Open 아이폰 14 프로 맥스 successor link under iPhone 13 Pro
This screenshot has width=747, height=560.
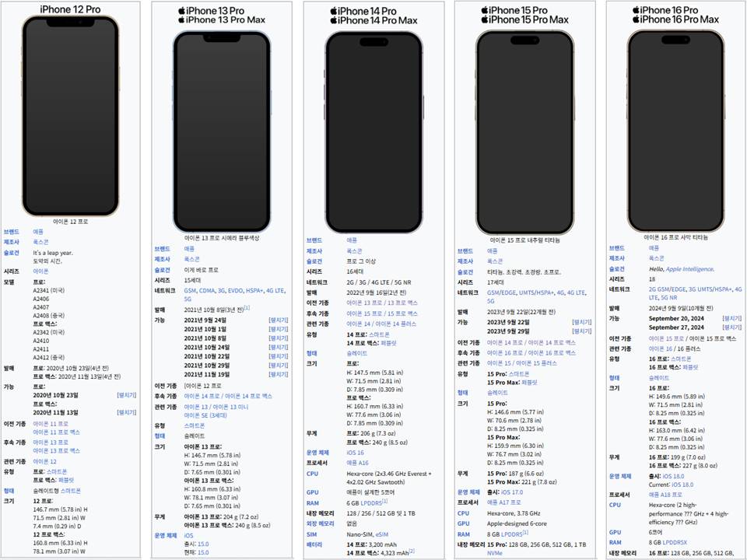click(x=248, y=396)
